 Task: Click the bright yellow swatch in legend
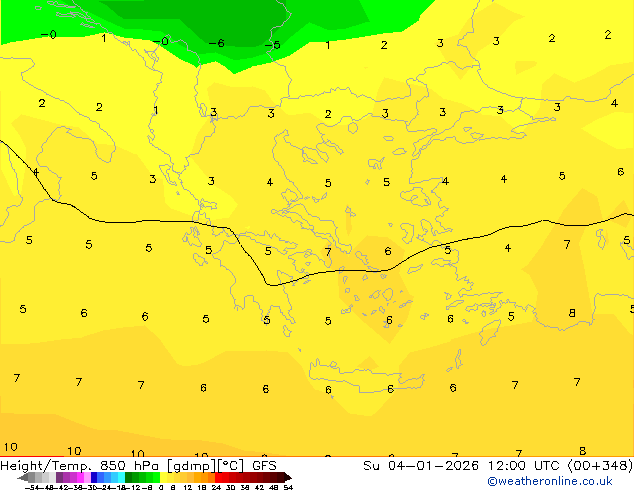point(163,477)
